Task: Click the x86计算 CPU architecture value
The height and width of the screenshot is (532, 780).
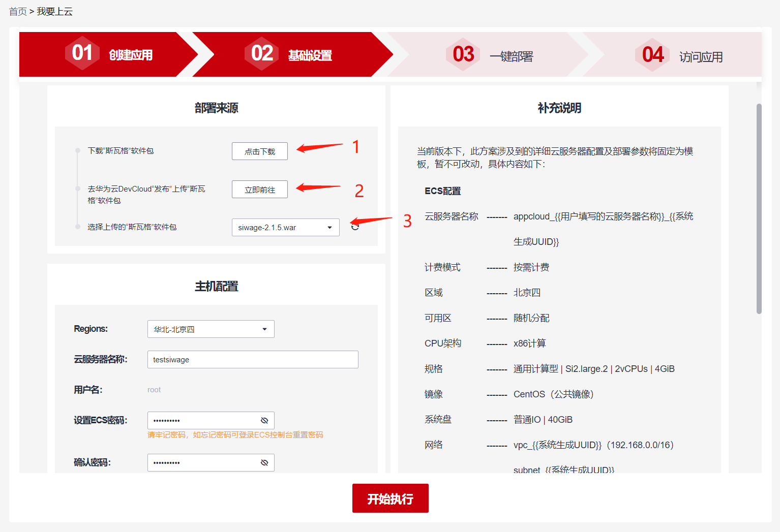Action: (x=530, y=343)
